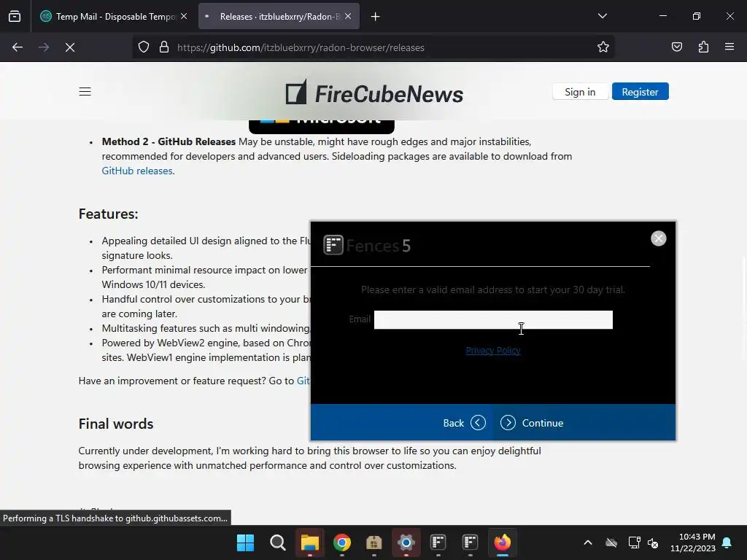Viewport: 747px width, 560px height.
Task: Click Back in the Fences dialog
Action: [x=464, y=423]
